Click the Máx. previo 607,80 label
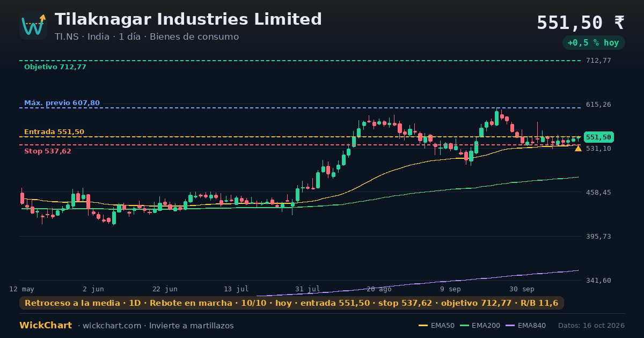Image resolution: width=644 pixels, height=338 pixels. (x=62, y=103)
